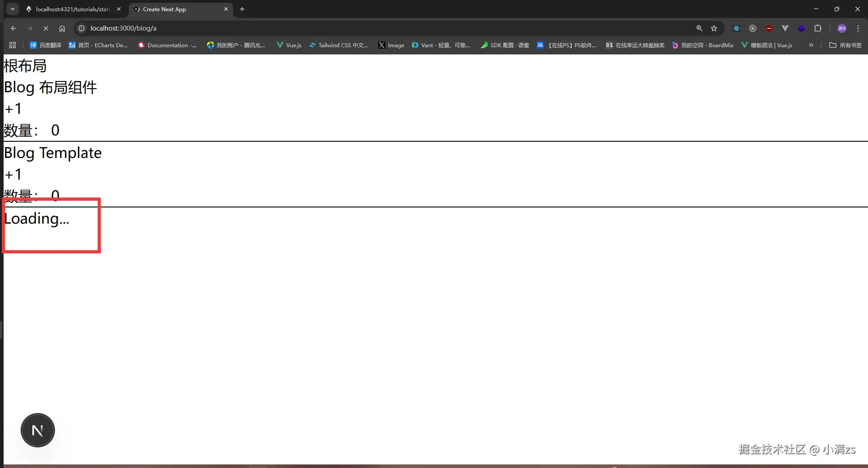Open the Chrome three-dot menu
The height and width of the screenshot is (468, 868).
858,28
